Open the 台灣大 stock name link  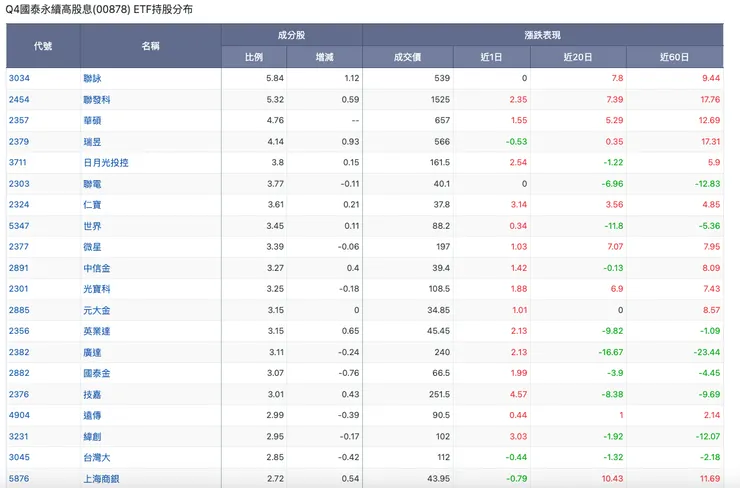pos(97,457)
